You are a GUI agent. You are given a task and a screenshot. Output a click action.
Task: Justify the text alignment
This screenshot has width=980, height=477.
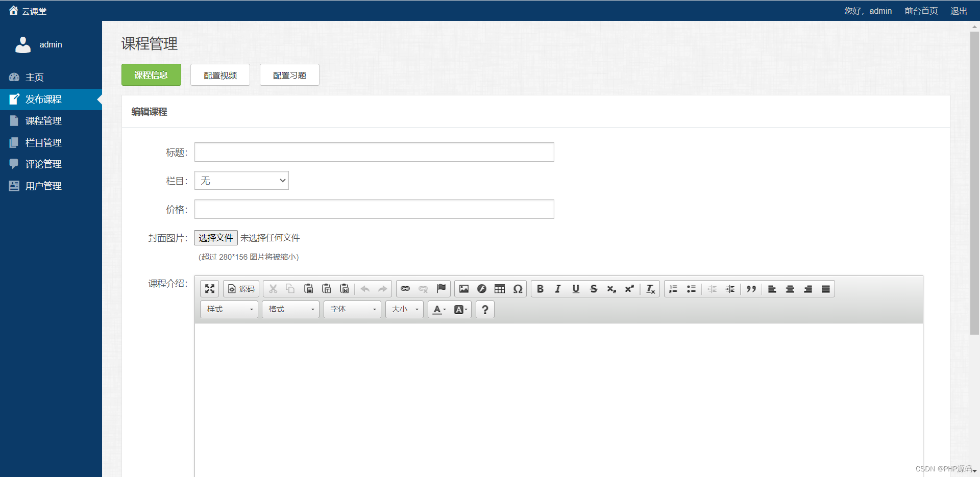click(826, 289)
